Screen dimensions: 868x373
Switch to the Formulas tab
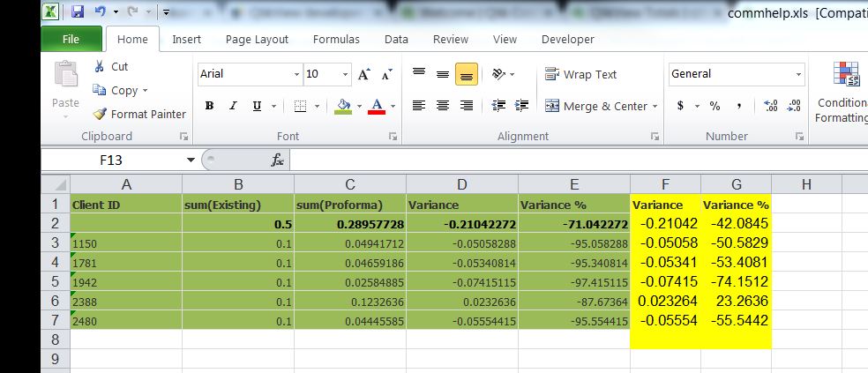click(336, 40)
